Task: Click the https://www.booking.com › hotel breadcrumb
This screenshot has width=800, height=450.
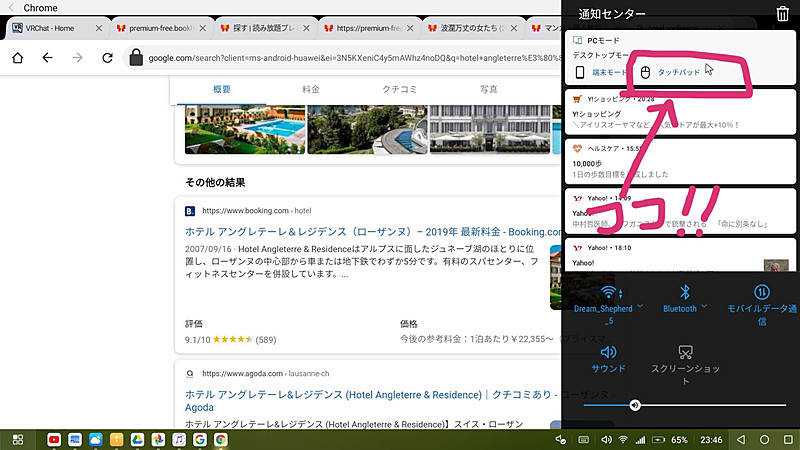Action: 257,211
